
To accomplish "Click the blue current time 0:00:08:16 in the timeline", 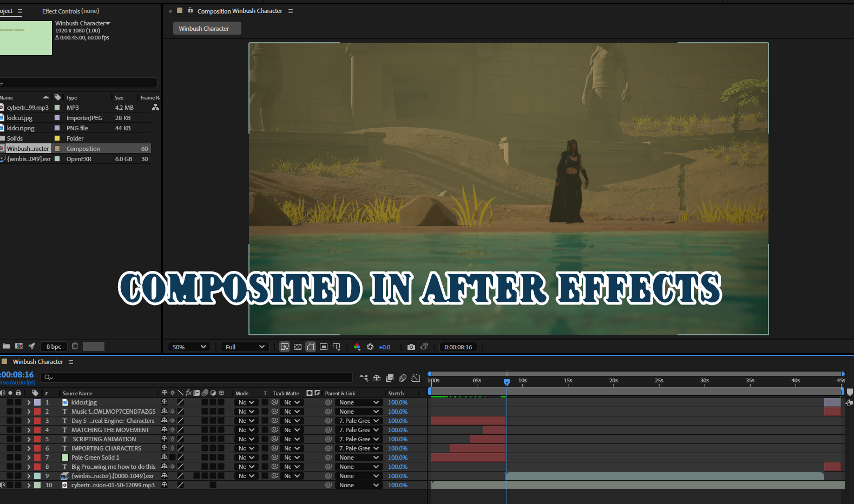I will [17, 374].
